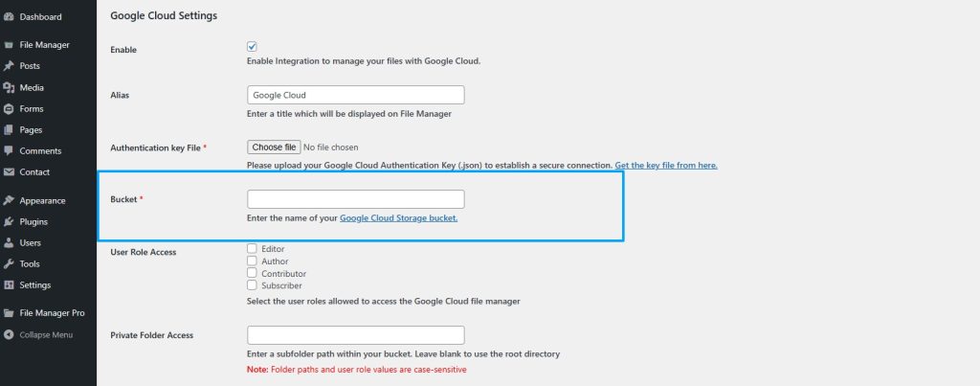Click the Contact envelope icon

tap(9, 172)
